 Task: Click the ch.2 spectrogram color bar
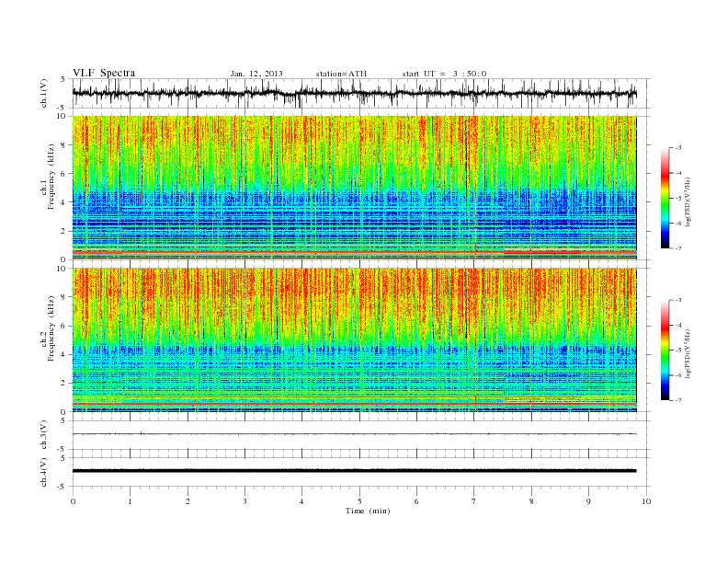click(x=665, y=350)
